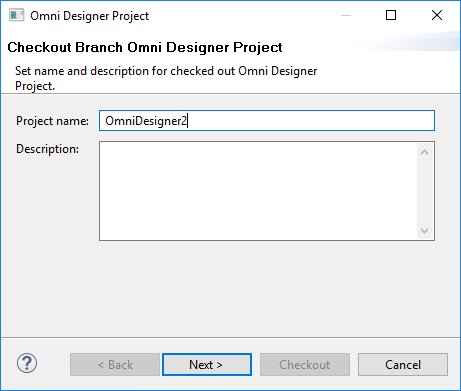Image resolution: width=461 pixels, height=391 pixels.
Task: Click the Description box vertical scrollbar track
Action: point(425,191)
